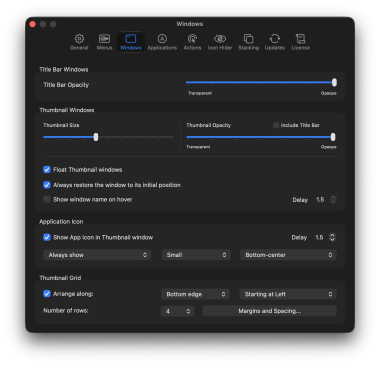Viewport: 380px width, 366px height.
Task: Close the Windows preferences window
Action: (33, 24)
